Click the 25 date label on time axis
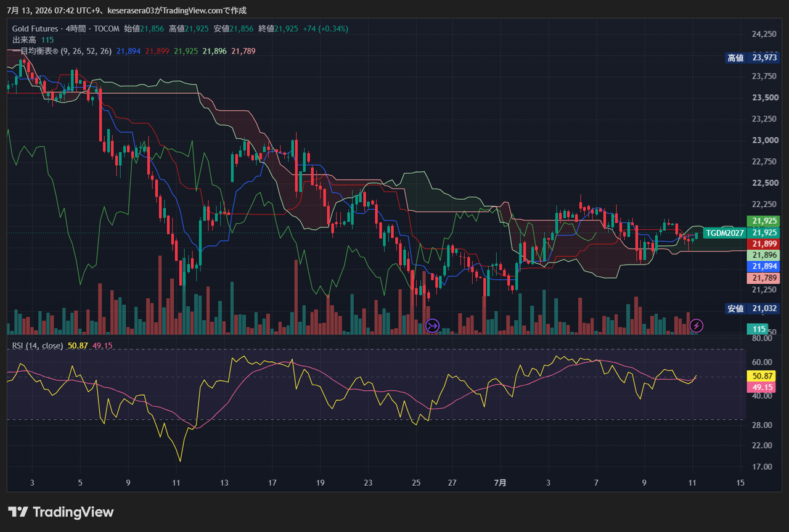 tap(416, 483)
